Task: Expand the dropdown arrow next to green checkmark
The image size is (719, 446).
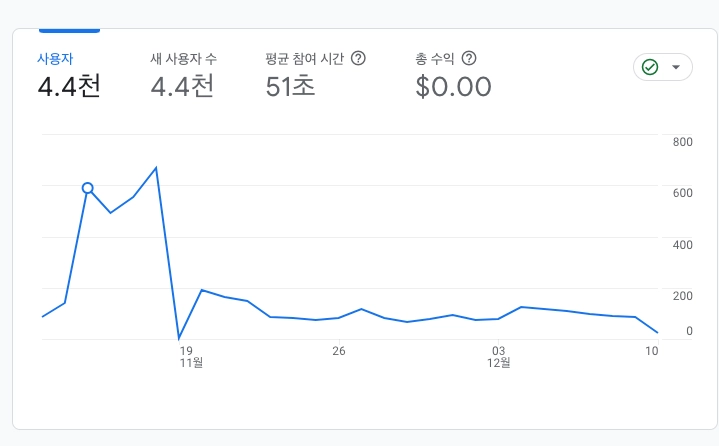Action: click(676, 67)
